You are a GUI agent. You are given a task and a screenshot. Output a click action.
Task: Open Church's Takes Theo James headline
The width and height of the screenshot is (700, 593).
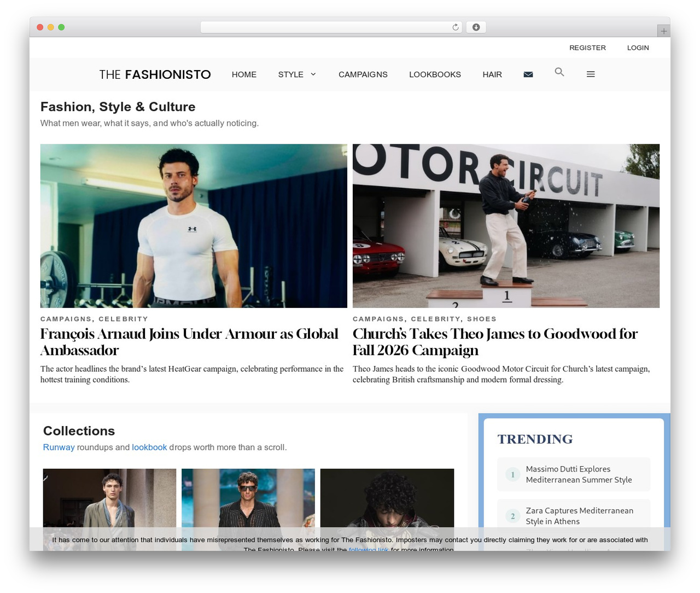495,342
